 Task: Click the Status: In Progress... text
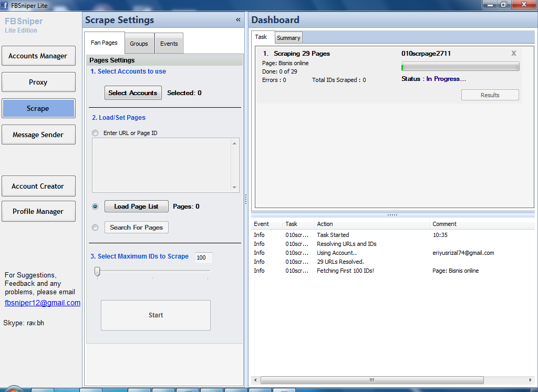433,79
